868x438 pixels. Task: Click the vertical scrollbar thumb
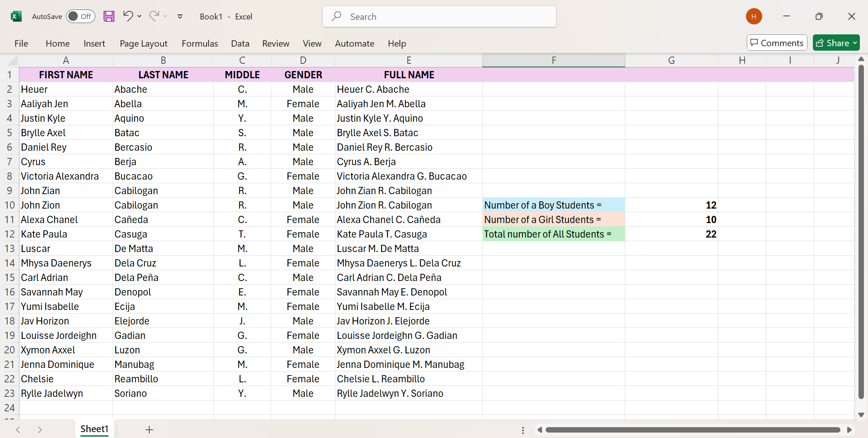click(x=861, y=232)
